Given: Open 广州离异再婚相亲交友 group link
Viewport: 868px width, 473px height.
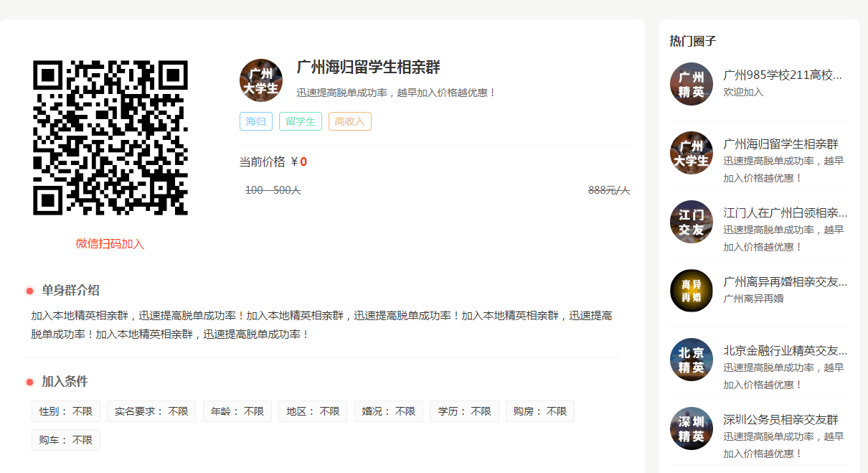Looking at the screenshot, I should 786,282.
